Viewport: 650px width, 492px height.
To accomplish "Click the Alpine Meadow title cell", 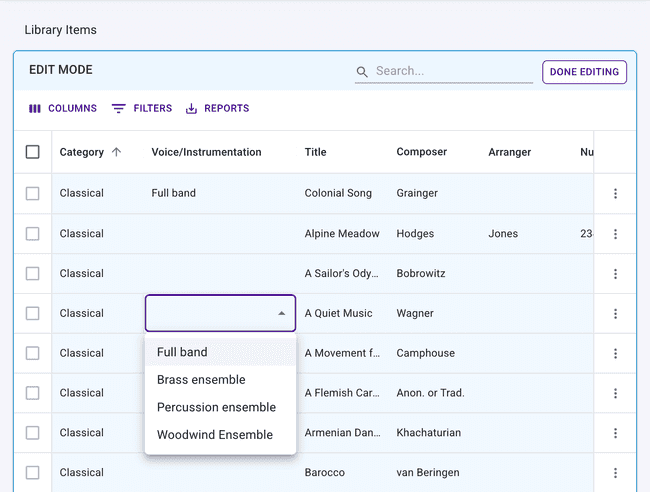I will pyautogui.click(x=343, y=234).
